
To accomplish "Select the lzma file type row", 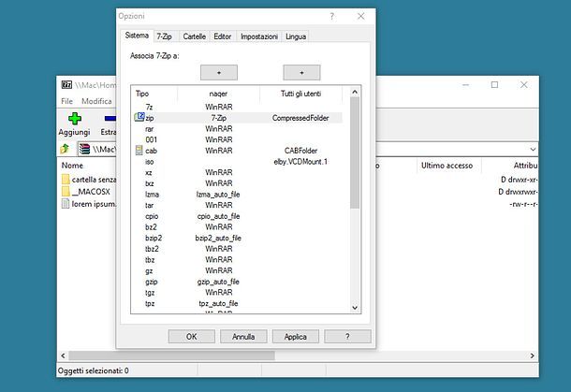I will pyautogui.click(x=237, y=195).
